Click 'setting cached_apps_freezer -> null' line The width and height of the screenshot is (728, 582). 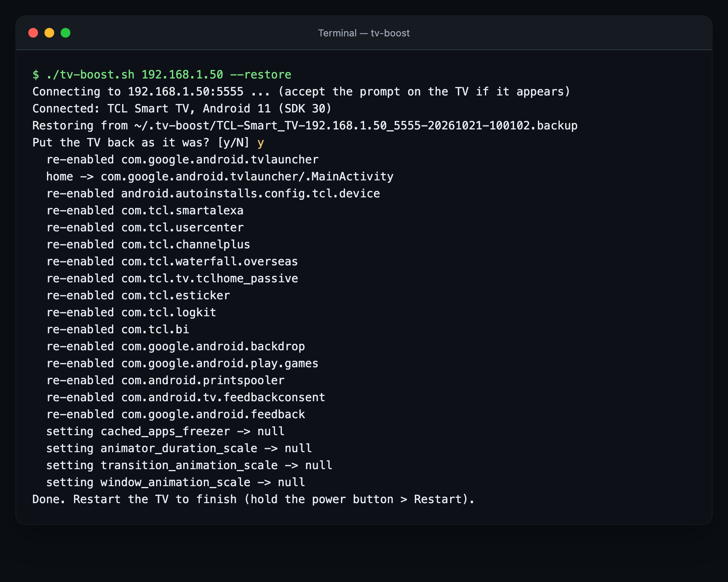[x=165, y=432]
